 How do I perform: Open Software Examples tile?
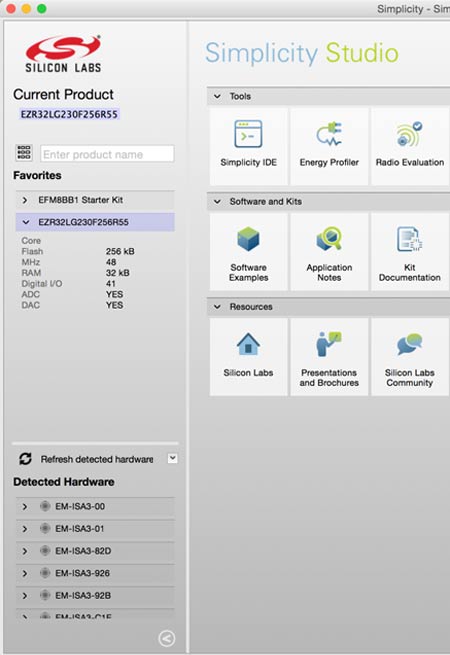249,252
